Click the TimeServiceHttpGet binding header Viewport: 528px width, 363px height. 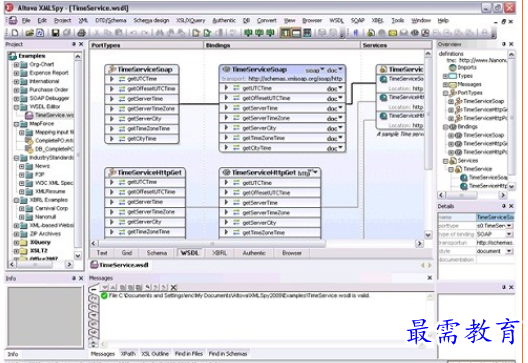[270, 173]
